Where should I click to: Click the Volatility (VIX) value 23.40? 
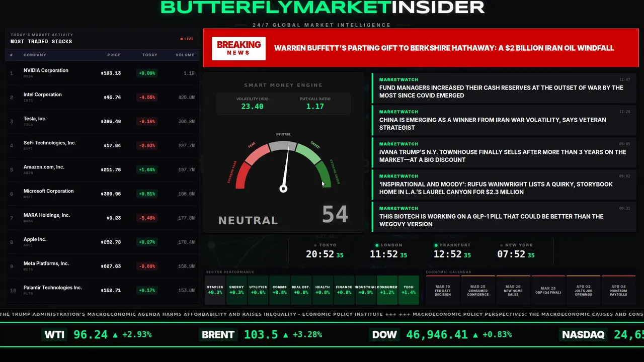pos(252,107)
